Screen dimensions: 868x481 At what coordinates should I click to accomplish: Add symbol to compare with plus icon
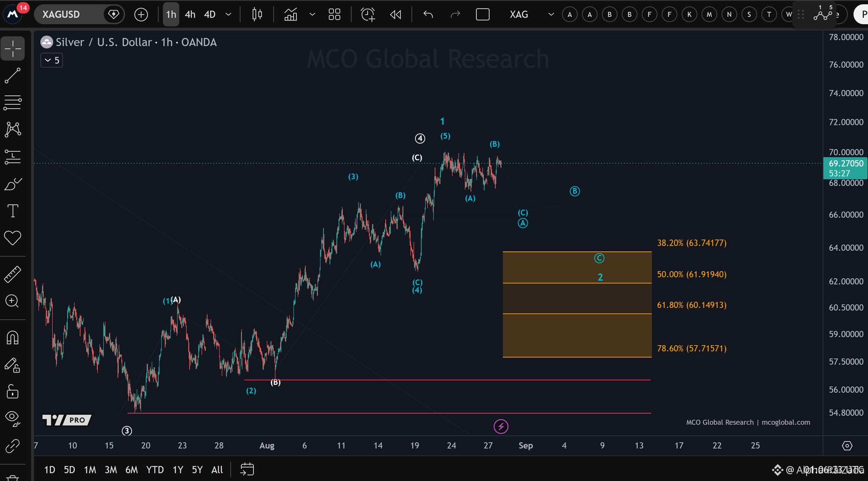(x=141, y=14)
